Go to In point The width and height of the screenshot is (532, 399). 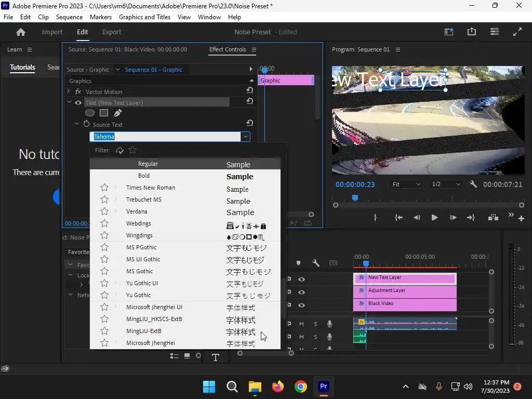click(x=398, y=218)
